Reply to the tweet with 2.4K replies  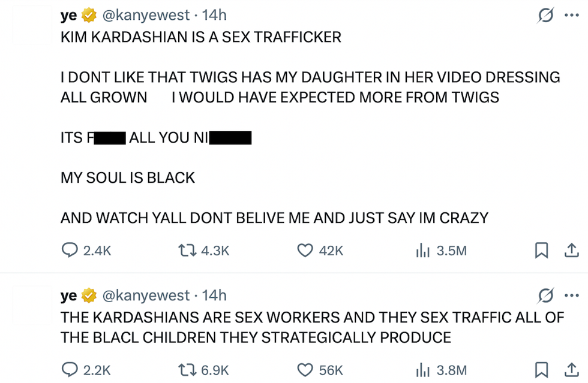point(71,251)
